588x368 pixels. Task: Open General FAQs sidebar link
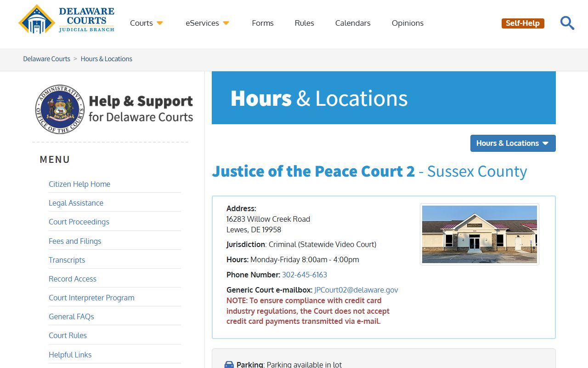(x=71, y=316)
